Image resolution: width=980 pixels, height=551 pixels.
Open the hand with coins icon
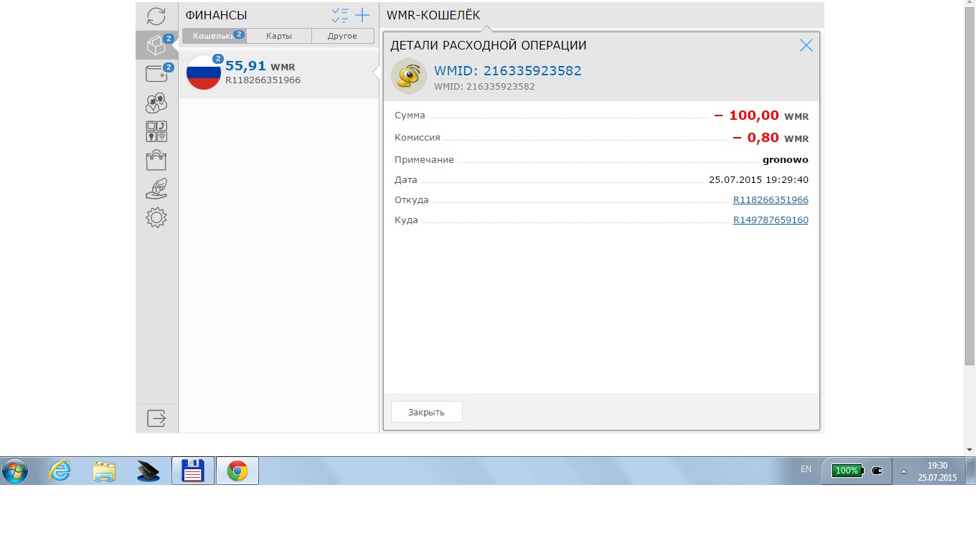(156, 189)
